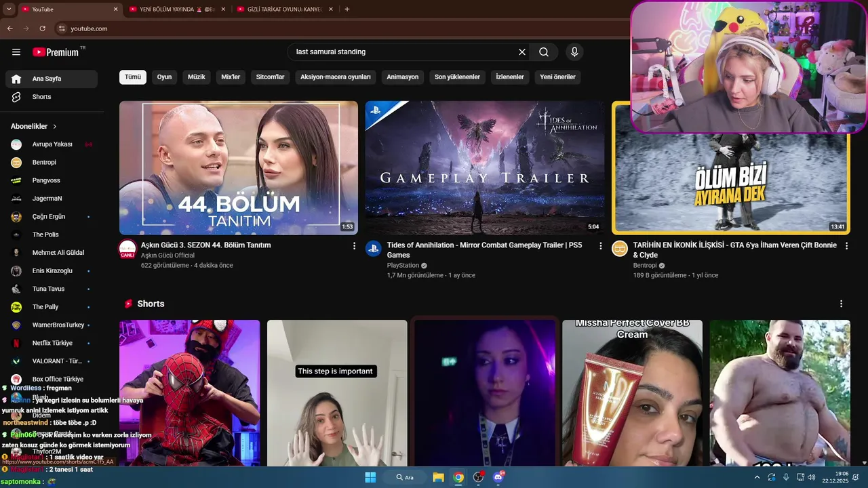Image resolution: width=868 pixels, height=488 pixels.
Task: Select the Aksiyon-macera oyunları chip
Action: [x=336, y=77]
